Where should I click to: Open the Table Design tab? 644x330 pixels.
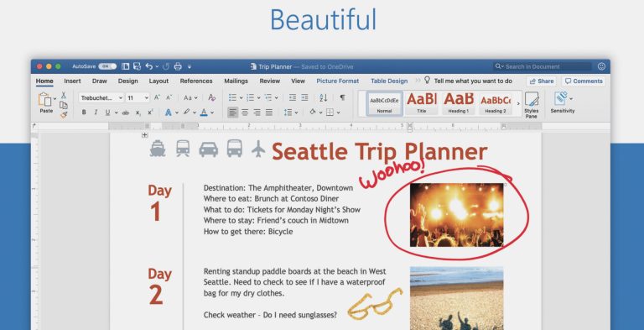pos(389,81)
